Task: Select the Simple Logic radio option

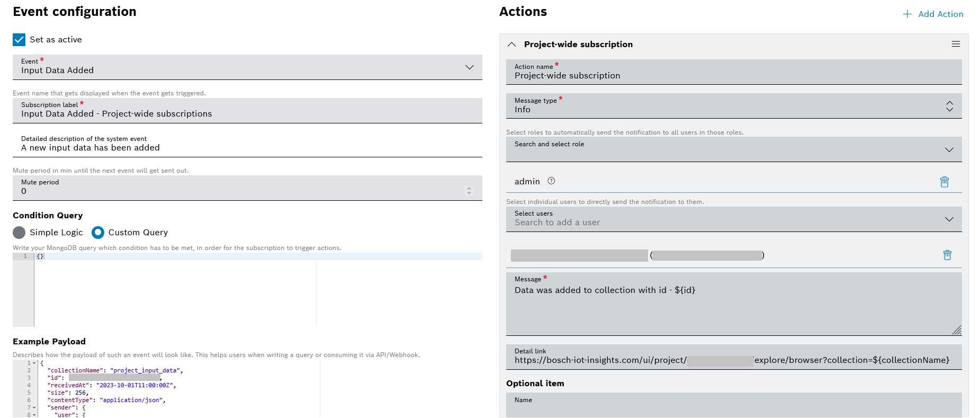Action: [19, 233]
